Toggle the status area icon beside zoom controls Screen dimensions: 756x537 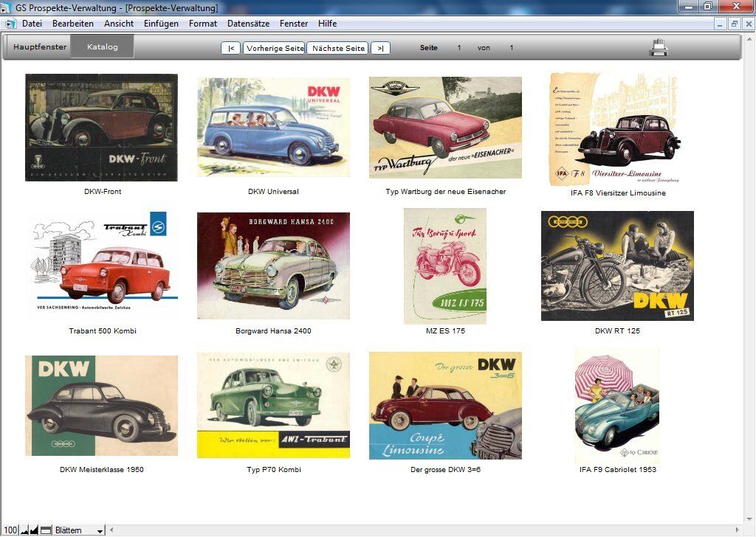[x=46, y=530]
